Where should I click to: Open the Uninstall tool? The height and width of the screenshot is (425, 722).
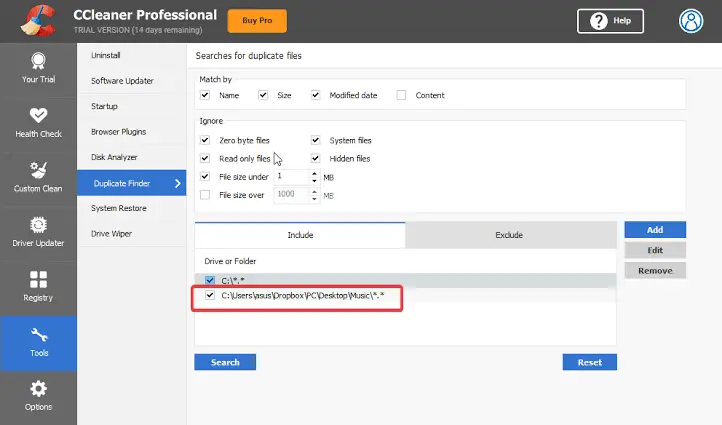[132, 55]
